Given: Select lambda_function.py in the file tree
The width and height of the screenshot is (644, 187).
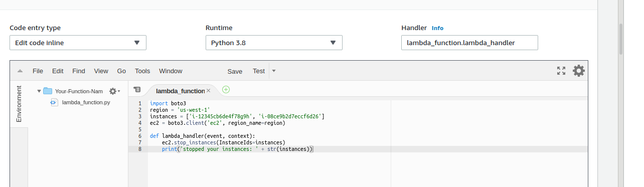Looking at the screenshot, I should (86, 102).
